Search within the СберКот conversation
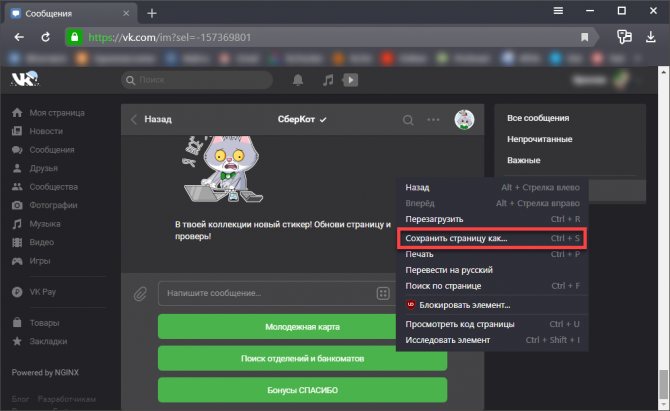The height and width of the screenshot is (411, 670). pos(408,120)
